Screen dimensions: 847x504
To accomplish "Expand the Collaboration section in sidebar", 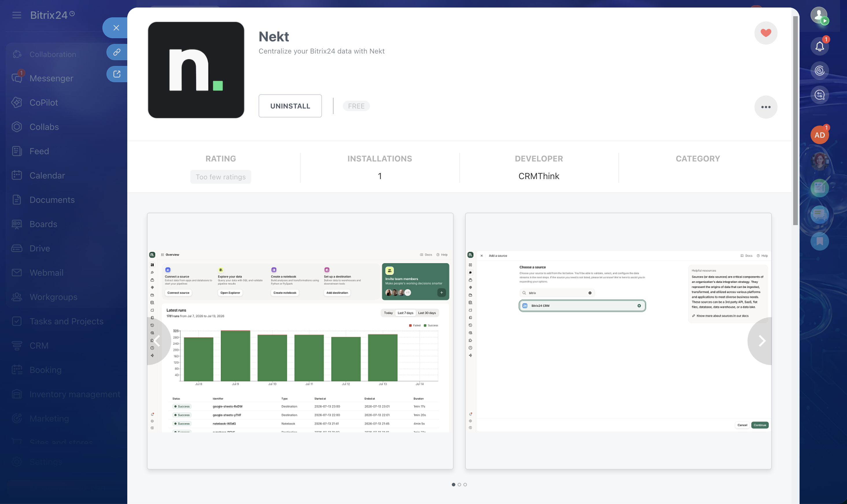I will click(53, 54).
